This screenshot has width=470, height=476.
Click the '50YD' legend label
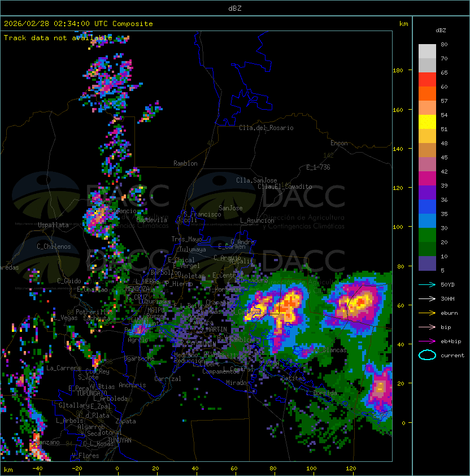[x=447, y=285]
